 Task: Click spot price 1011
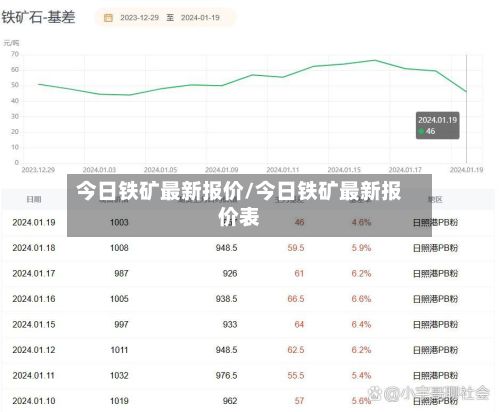point(119,350)
